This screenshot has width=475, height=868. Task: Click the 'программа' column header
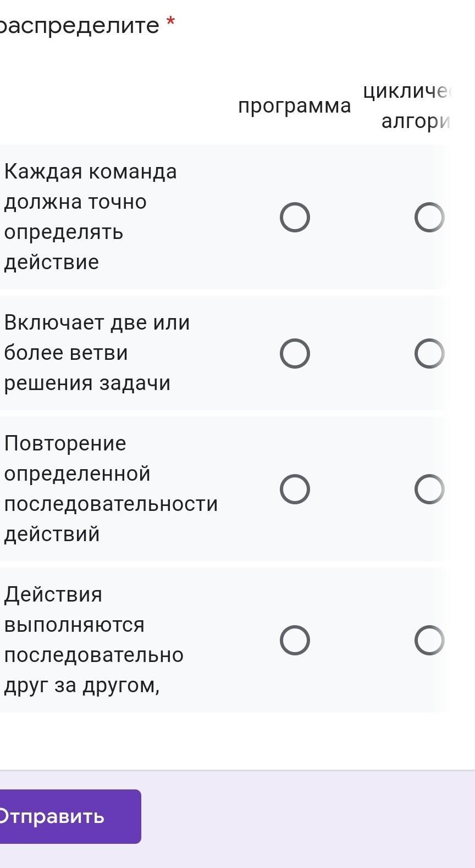[x=295, y=105]
